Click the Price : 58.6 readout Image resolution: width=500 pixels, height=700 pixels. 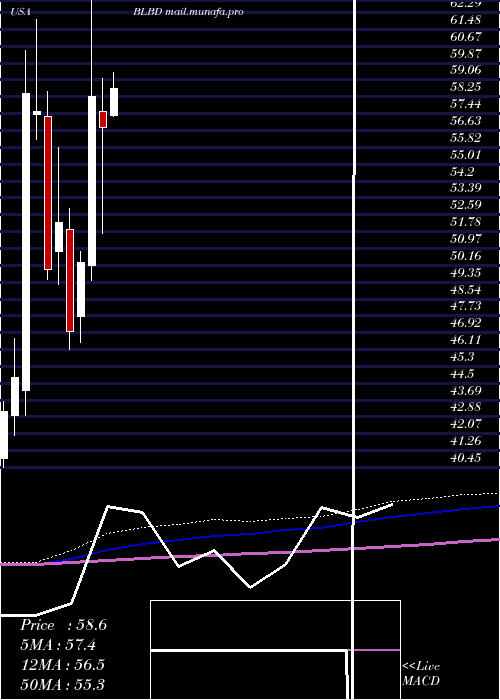(63, 625)
